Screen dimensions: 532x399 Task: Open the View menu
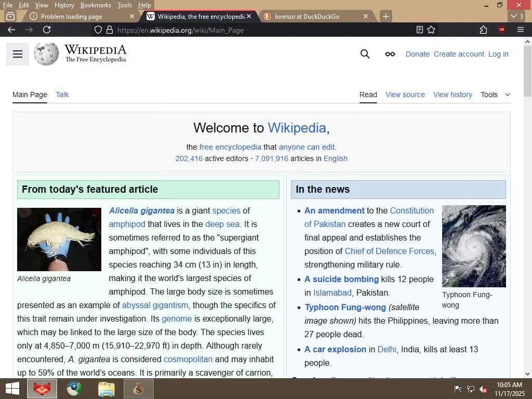tap(42, 5)
